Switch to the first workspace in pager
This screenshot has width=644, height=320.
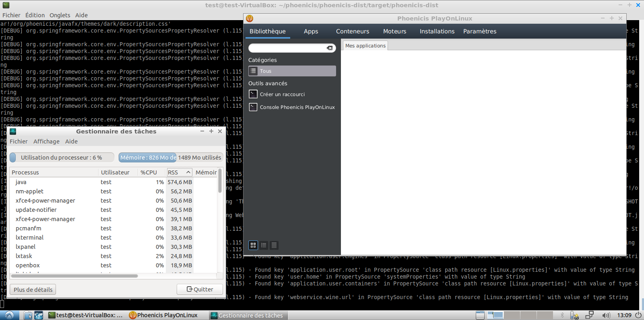pos(495,315)
